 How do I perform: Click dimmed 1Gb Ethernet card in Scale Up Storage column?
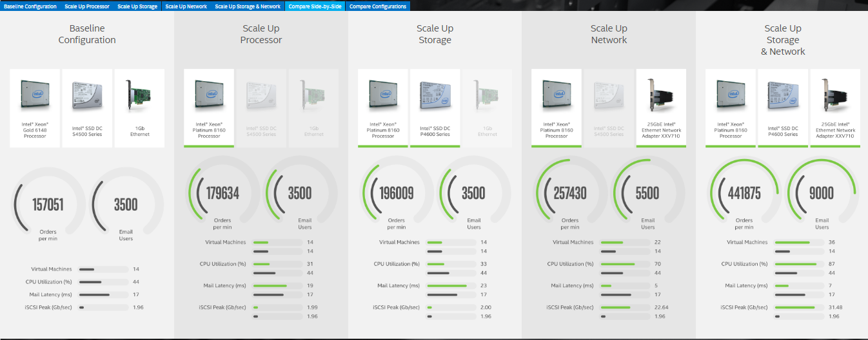pyautogui.click(x=488, y=108)
